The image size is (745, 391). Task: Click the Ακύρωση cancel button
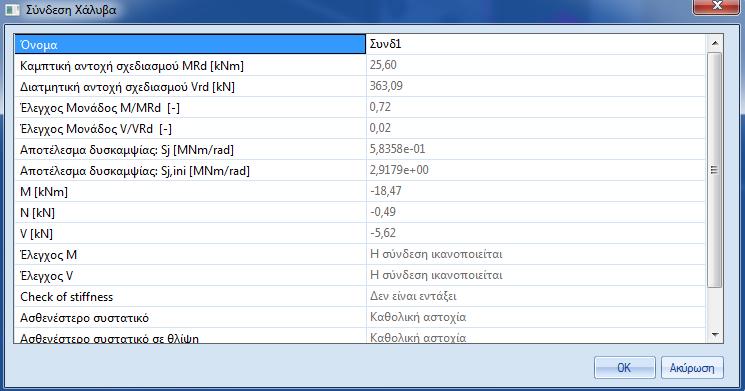(x=692, y=368)
